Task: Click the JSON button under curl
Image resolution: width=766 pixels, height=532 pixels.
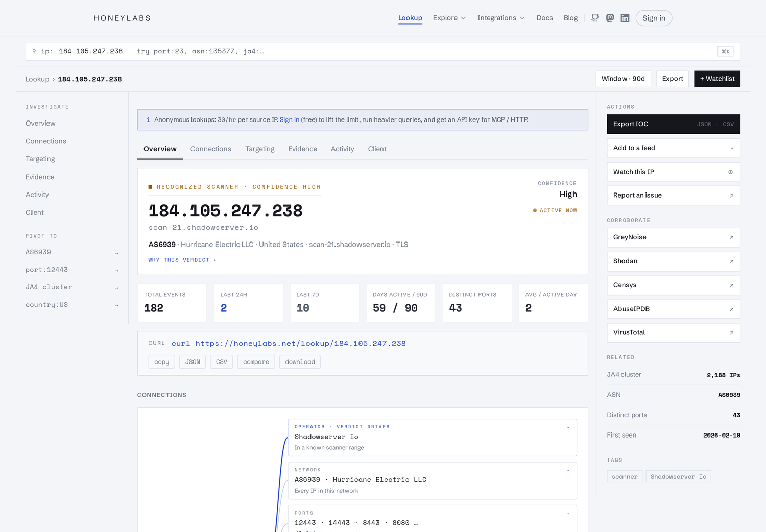Action: coord(193,362)
